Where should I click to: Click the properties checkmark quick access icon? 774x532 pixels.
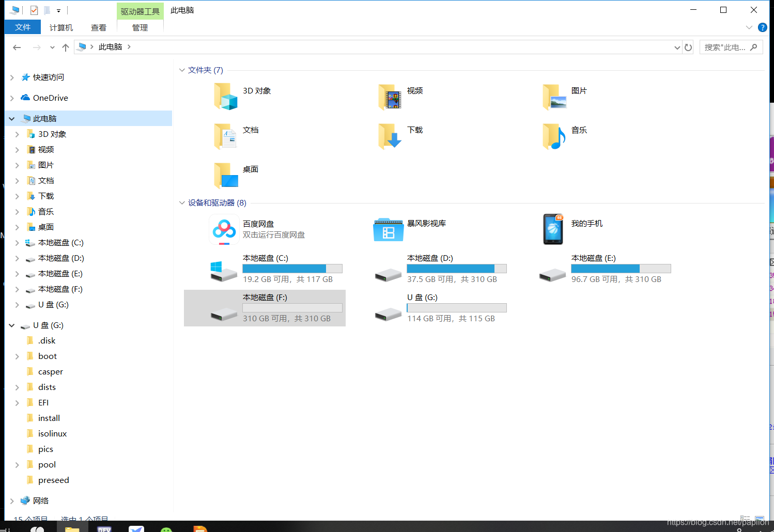34,10
